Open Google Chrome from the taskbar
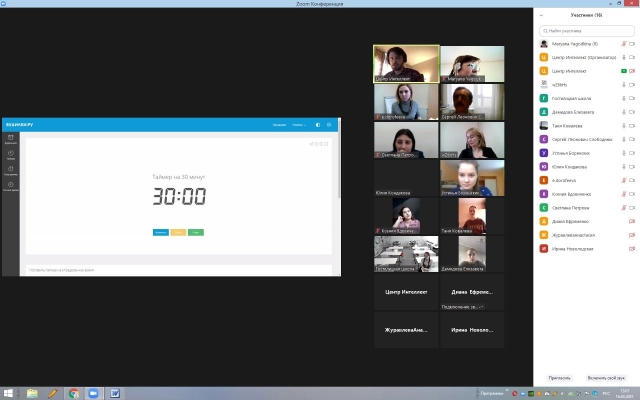Viewport: 640px width, 400px height. point(74,393)
